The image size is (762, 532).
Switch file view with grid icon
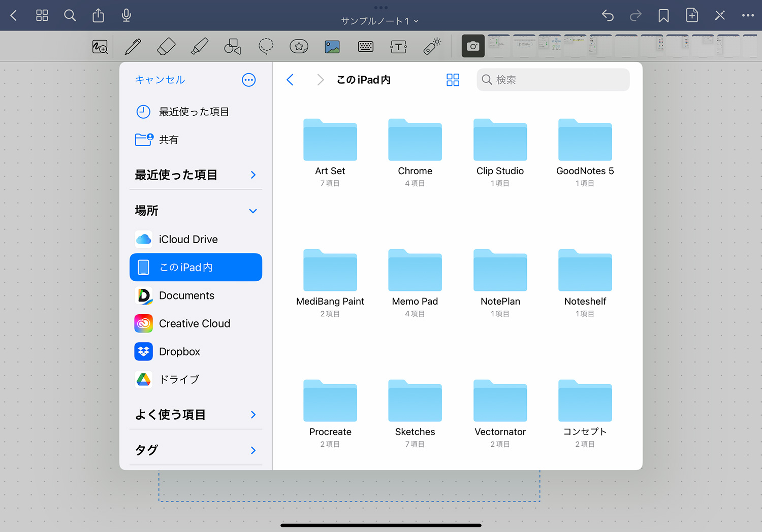coord(453,80)
